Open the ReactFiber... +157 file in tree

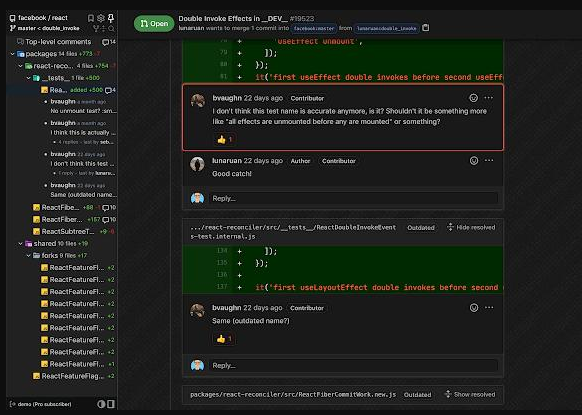pos(61,220)
